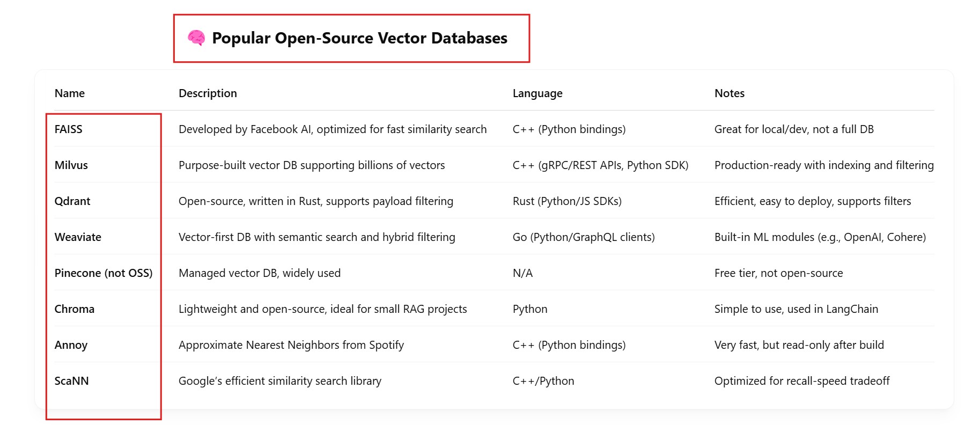
Task: Select the Simple to use, used in LangChain note
Action: tap(796, 309)
